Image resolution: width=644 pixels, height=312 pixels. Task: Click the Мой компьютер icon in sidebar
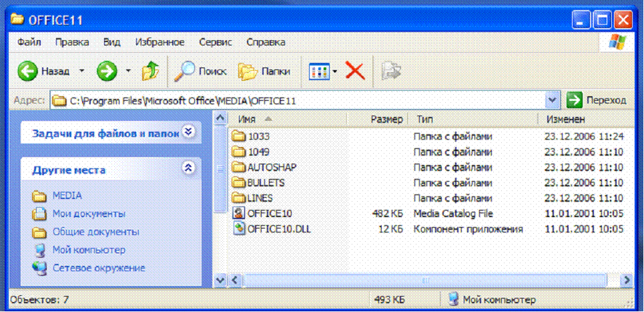pyautogui.click(x=39, y=250)
